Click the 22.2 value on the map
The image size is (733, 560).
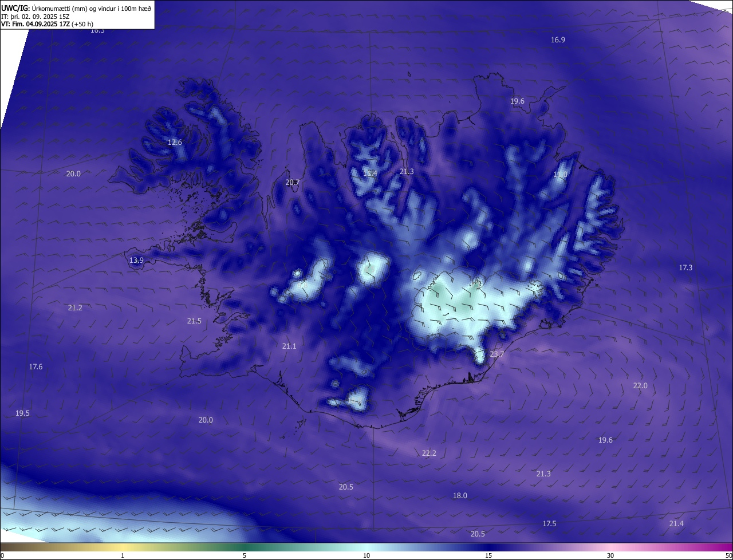pyautogui.click(x=429, y=453)
